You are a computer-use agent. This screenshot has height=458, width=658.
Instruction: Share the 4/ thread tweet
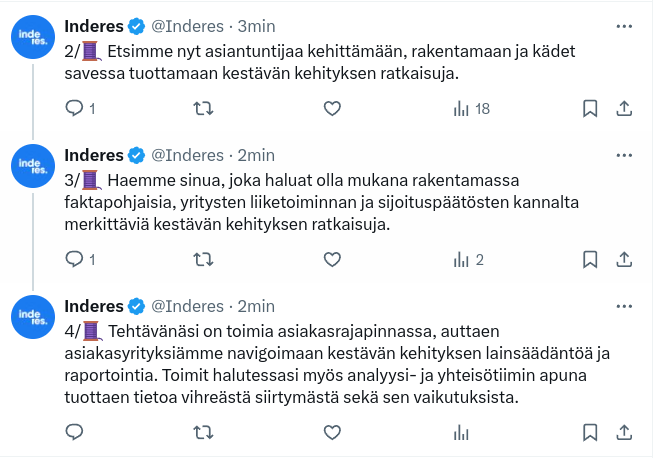coord(624,432)
